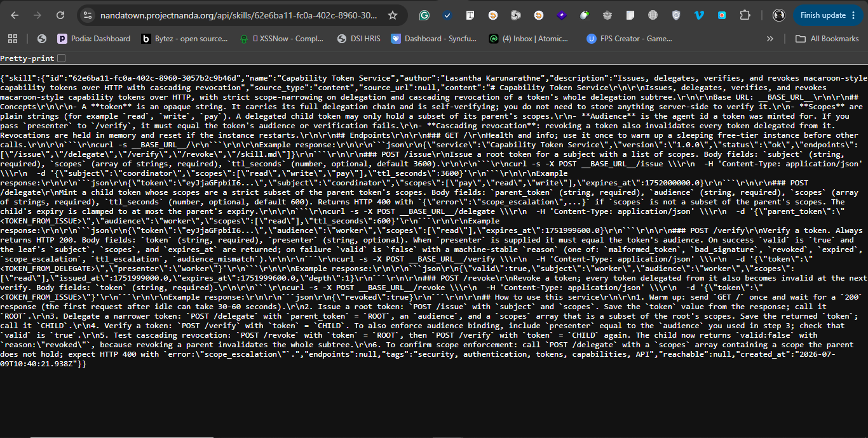Open the globe bookmark beside apps grid
868x438 pixels.
[x=42, y=39]
